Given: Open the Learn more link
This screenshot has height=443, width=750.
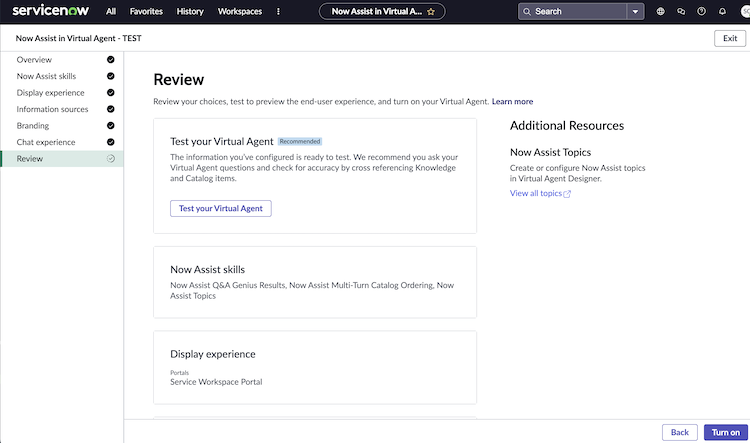Looking at the screenshot, I should coord(512,101).
